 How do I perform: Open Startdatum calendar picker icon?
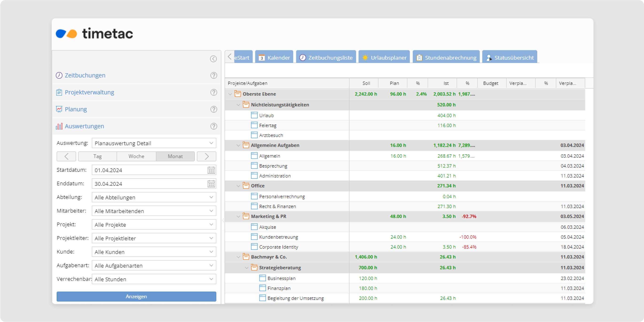(211, 170)
